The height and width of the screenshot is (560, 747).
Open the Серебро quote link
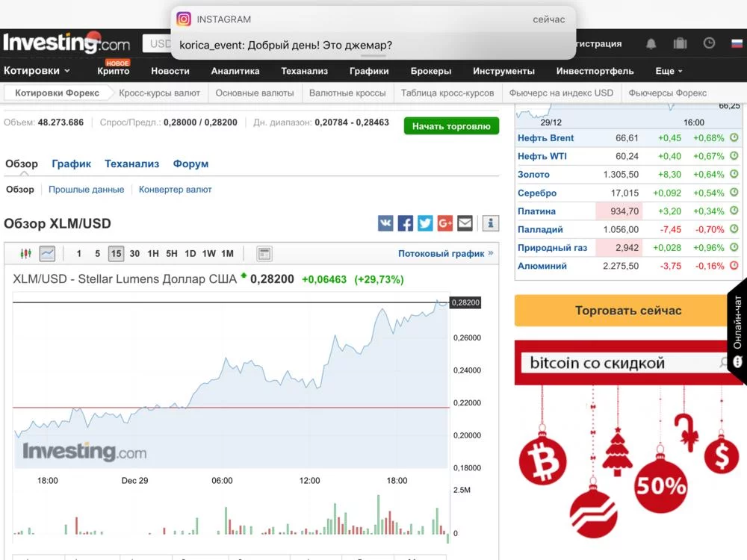537,193
